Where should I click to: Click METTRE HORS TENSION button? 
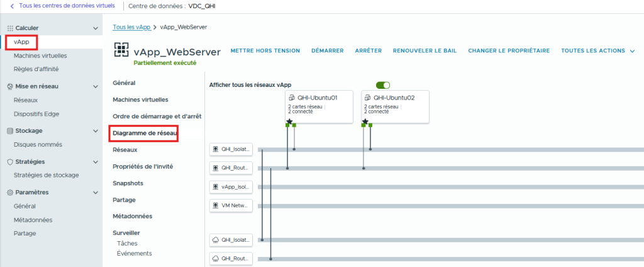pyautogui.click(x=265, y=51)
